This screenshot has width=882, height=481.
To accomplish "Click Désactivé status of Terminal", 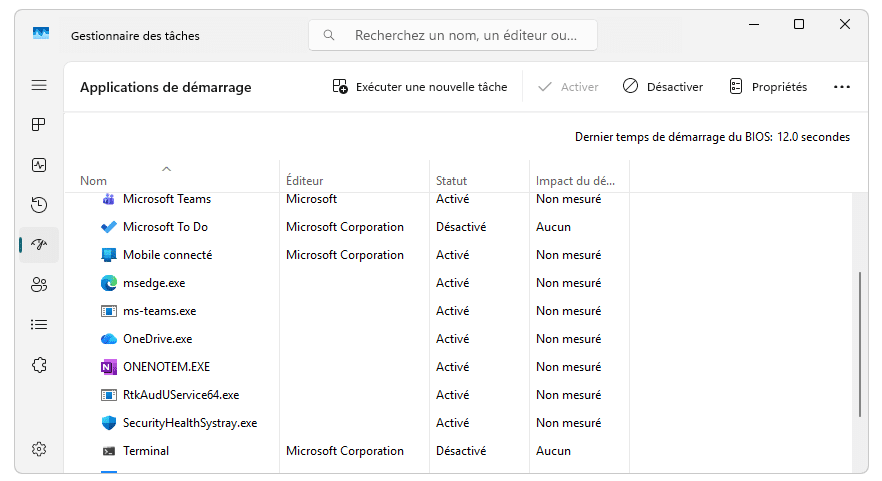I will coord(461,451).
